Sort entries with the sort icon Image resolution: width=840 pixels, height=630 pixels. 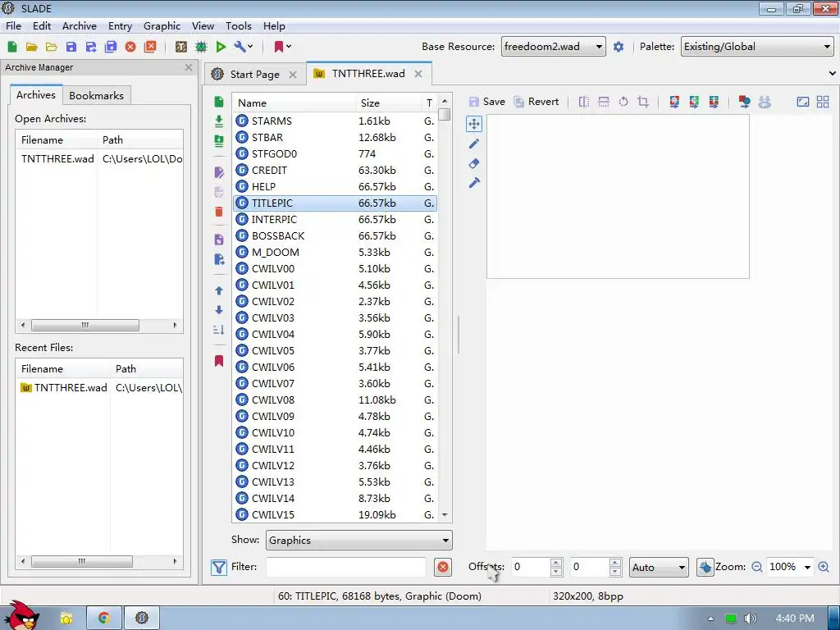click(218, 330)
